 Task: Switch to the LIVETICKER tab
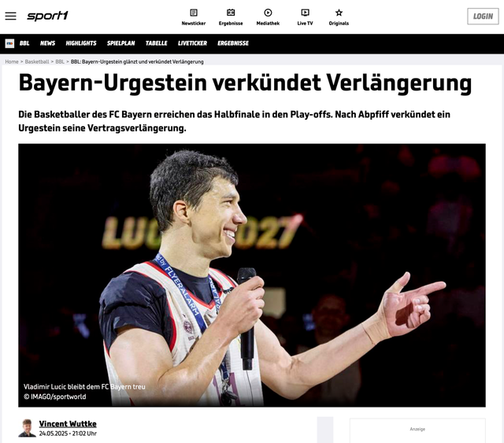pyautogui.click(x=192, y=43)
